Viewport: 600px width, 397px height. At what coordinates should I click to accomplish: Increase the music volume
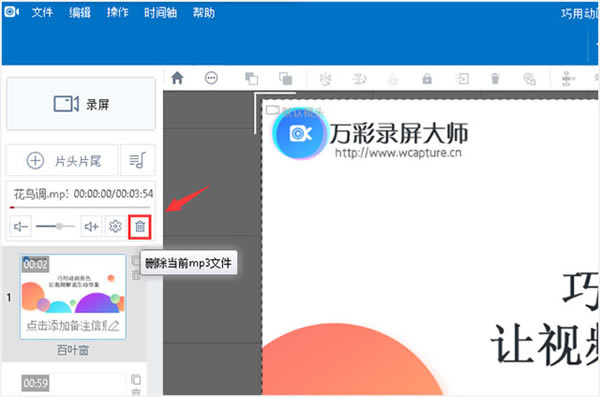pyautogui.click(x=91, y=227)
